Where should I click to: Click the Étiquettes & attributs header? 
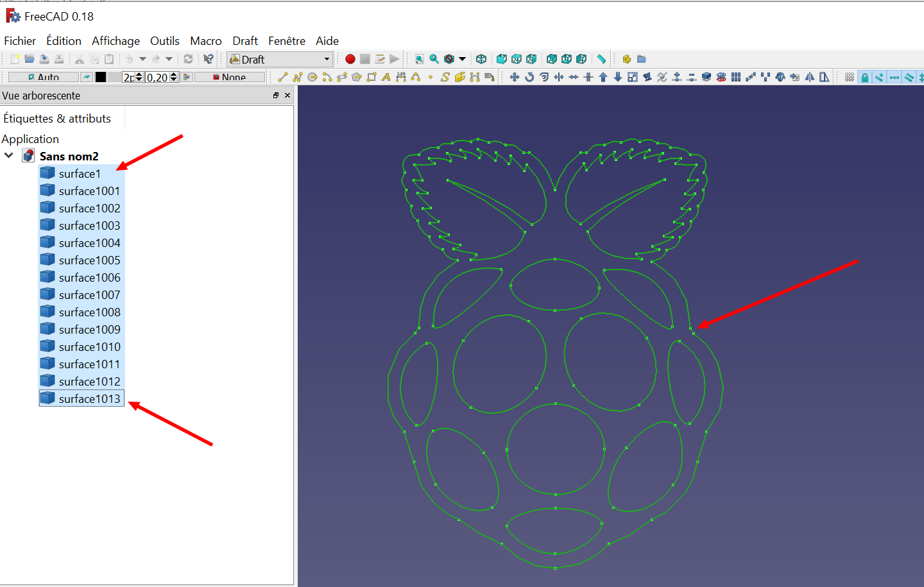pos(57,119)
